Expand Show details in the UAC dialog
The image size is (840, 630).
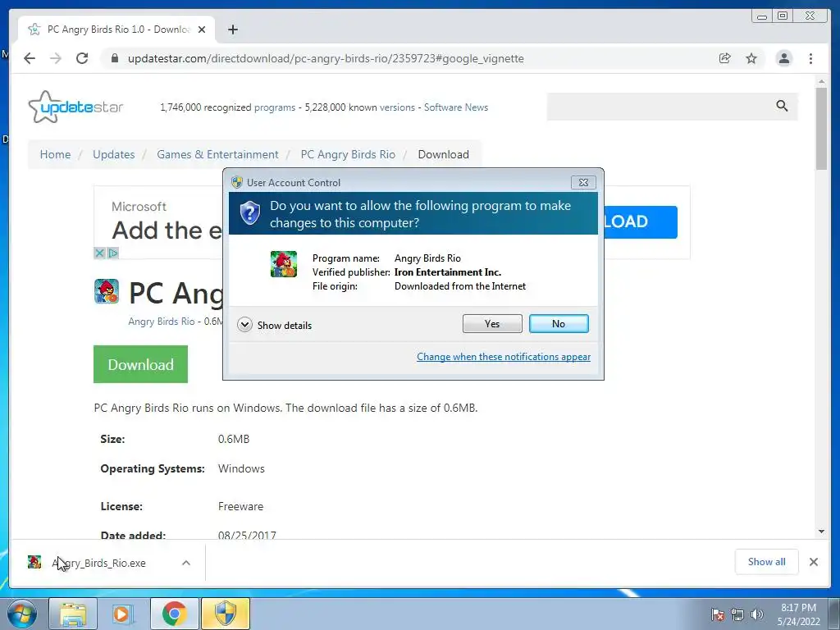(274, 325)
